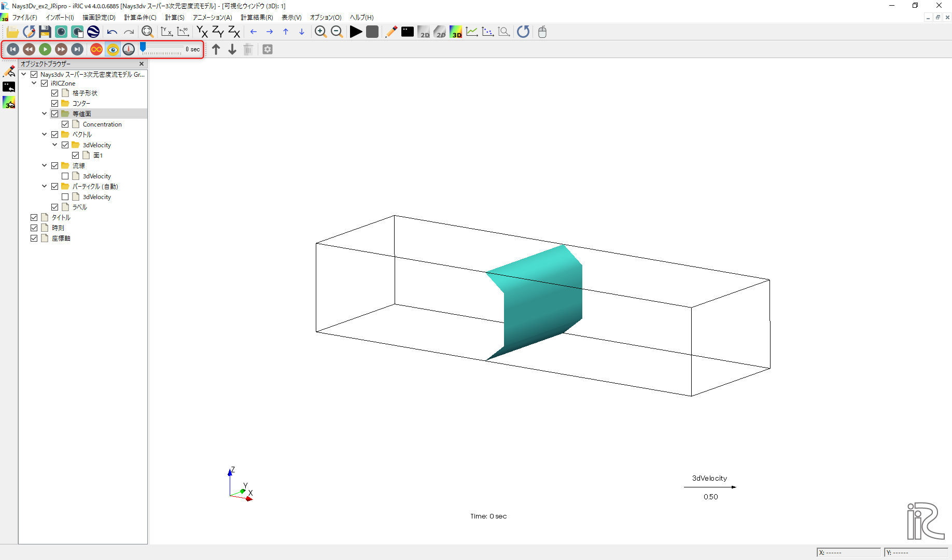Move the view up with blue arrow
The image size is (952, 560).
286,32
